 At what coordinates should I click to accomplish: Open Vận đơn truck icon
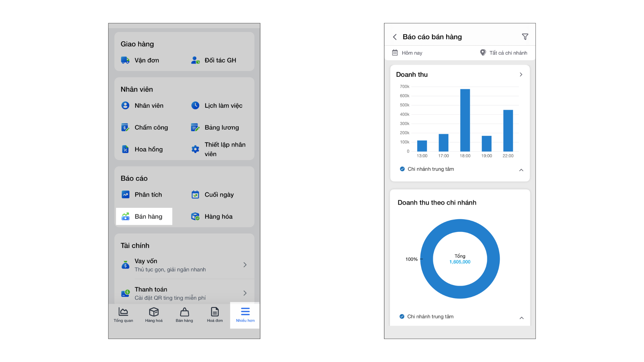click(x=125, y=60)
